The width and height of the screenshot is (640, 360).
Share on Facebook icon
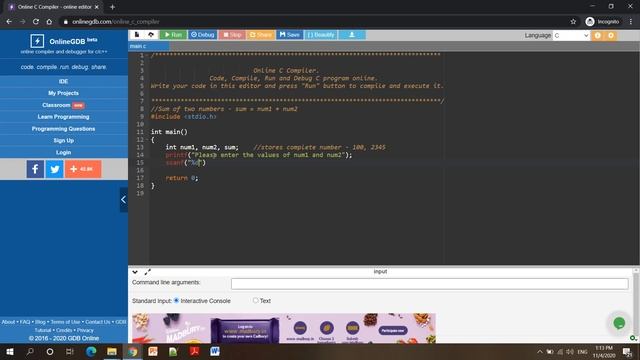click(35, 169)
